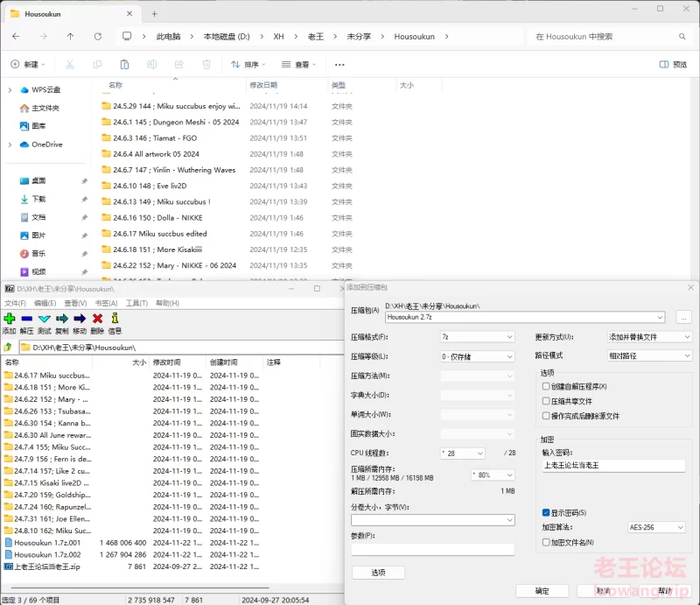Click the 7-Zip Add (添加) toolbar icon
Image resolution: width=700 pixels, height=605 pixels.
tap(10, 319)
